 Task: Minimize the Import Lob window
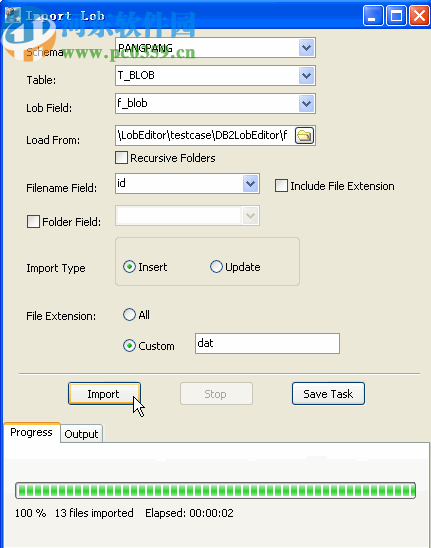tap(373, 16)
